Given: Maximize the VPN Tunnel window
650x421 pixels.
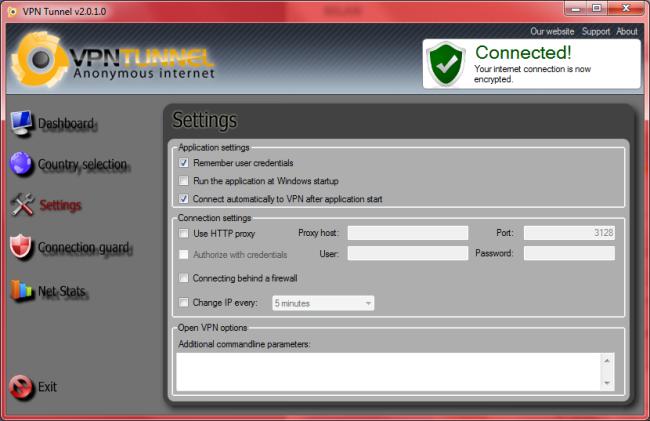Looking at the screenshot, I should 597,9.
